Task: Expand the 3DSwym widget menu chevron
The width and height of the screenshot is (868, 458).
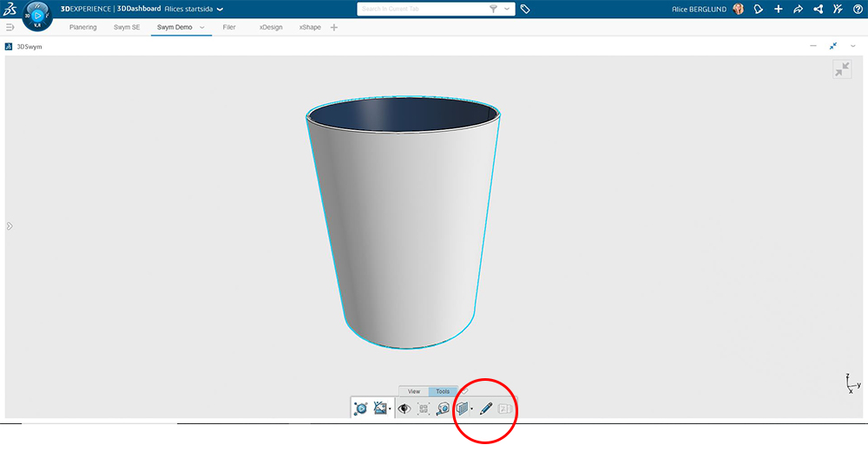Action: [x=853, y=46]
